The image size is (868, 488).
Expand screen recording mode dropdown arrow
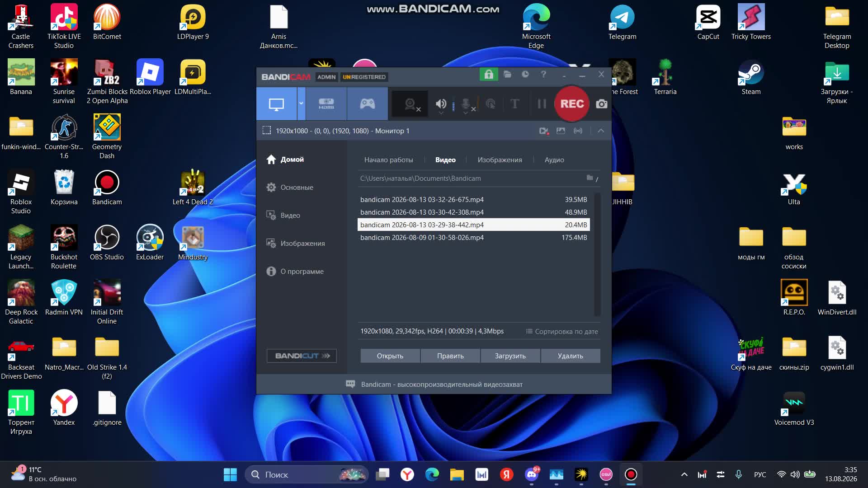(x=301, y=104)
